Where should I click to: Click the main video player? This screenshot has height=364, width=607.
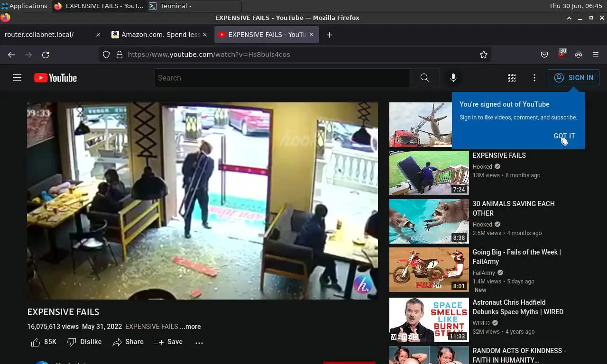point(202,201)
